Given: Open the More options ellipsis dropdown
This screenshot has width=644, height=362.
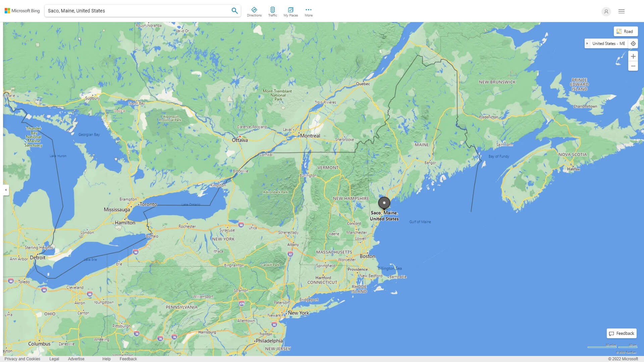Looking at the screenshot, I should [x=308, y=10].
